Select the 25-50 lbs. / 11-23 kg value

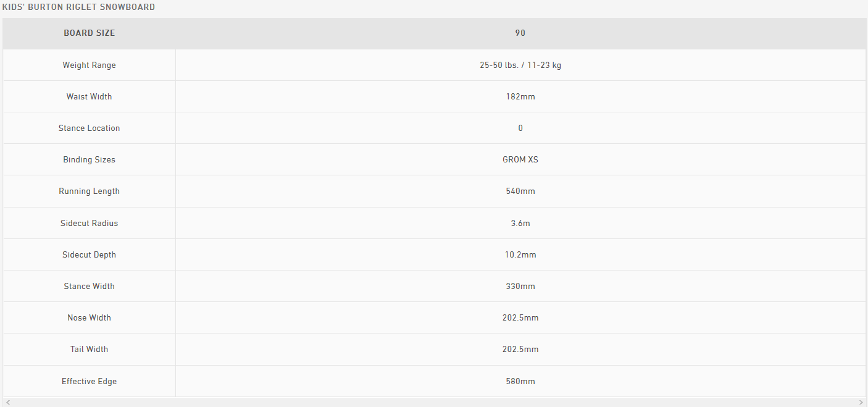[x=520, y=65]
